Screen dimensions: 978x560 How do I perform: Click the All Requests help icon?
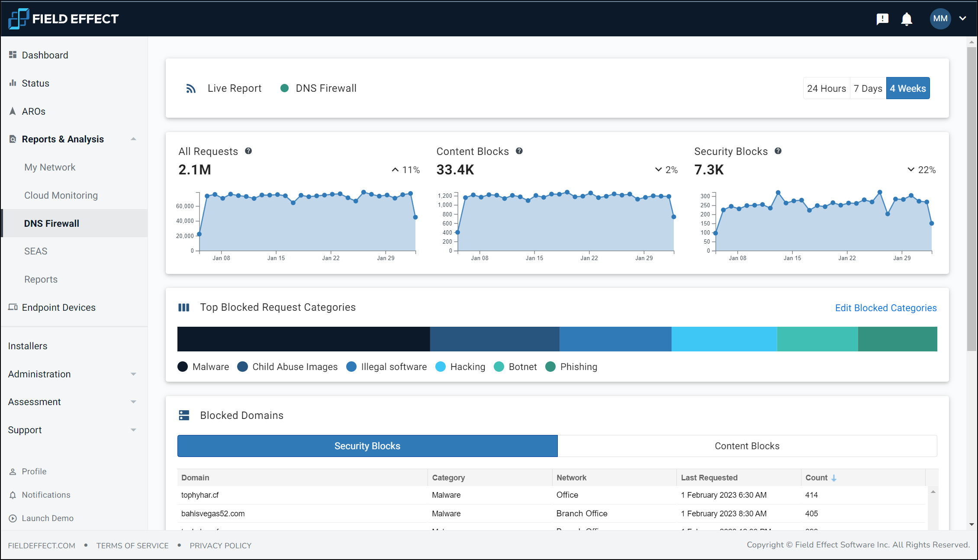point(248,151)
